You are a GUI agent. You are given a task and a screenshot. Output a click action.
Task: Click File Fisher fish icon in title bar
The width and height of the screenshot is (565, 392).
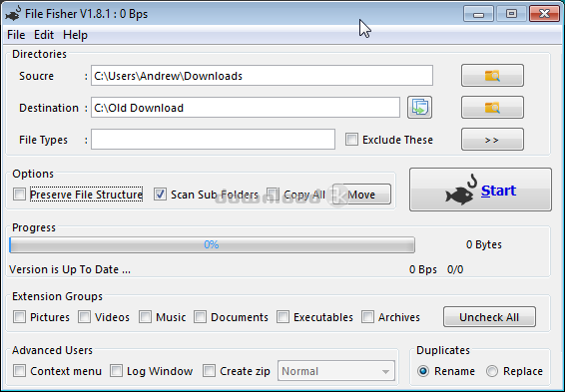coord(13,14)
